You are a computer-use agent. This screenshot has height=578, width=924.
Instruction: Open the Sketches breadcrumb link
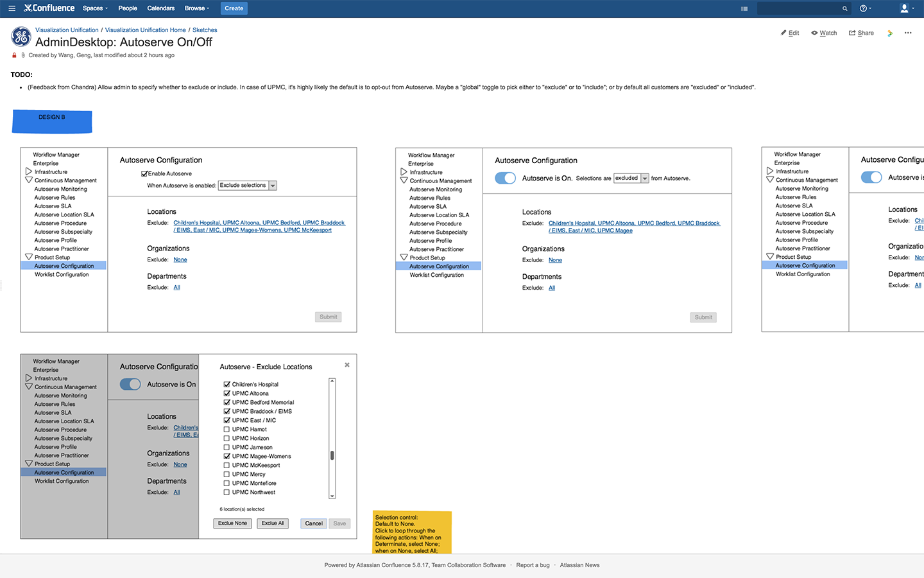[x=205, y=30]
